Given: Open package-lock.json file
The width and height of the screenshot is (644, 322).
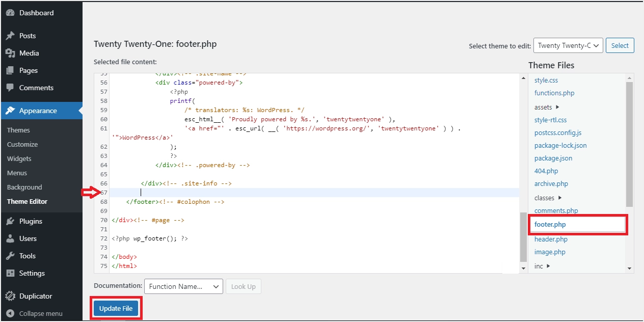Looking at the screenshot, I should [x=560, y=145].
